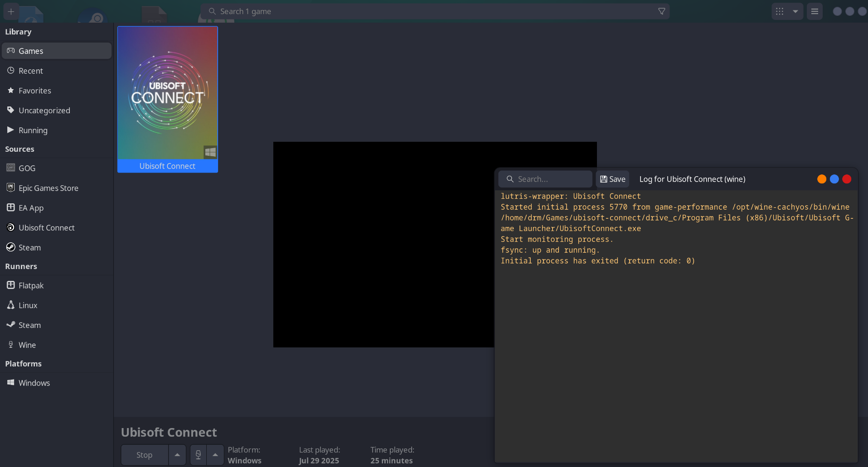Viewport: 868px width, 467px height.
Task: Select the EA App source
Action: (x=31, y=208)
